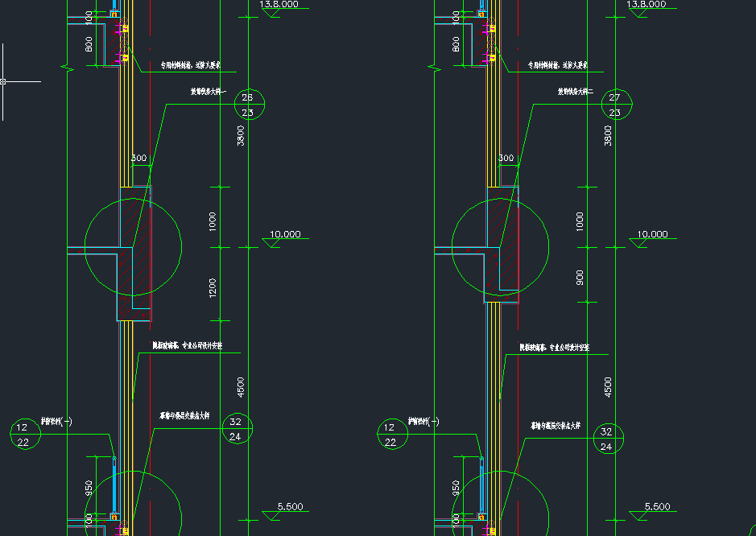The height and width of the screenshot is (536, 756).
Task: Select the 32/24 bubble in left section
Action: [238, 428]
